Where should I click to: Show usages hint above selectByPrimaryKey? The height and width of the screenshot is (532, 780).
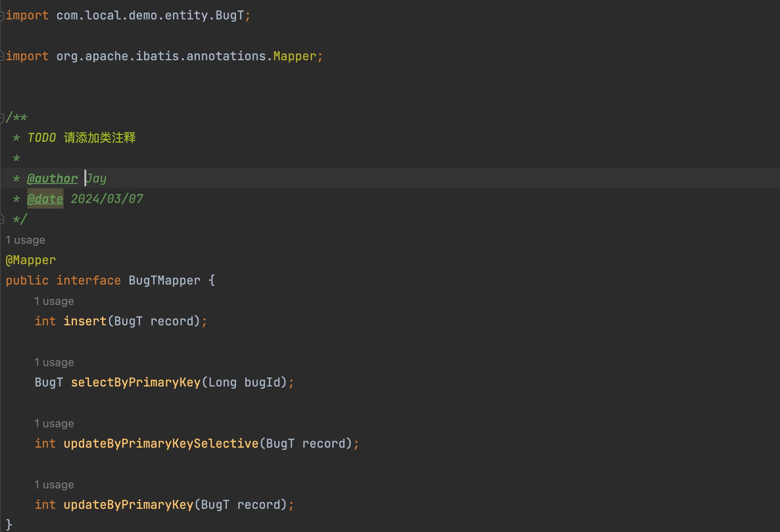click(x=54, y=362)
